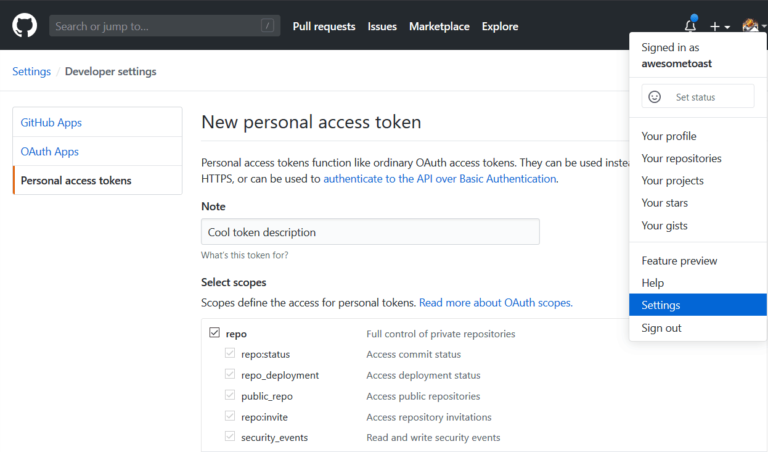This screenshot has height=452, width=768.
Task: Select Settings in the user menu
Action: [661, 305]
